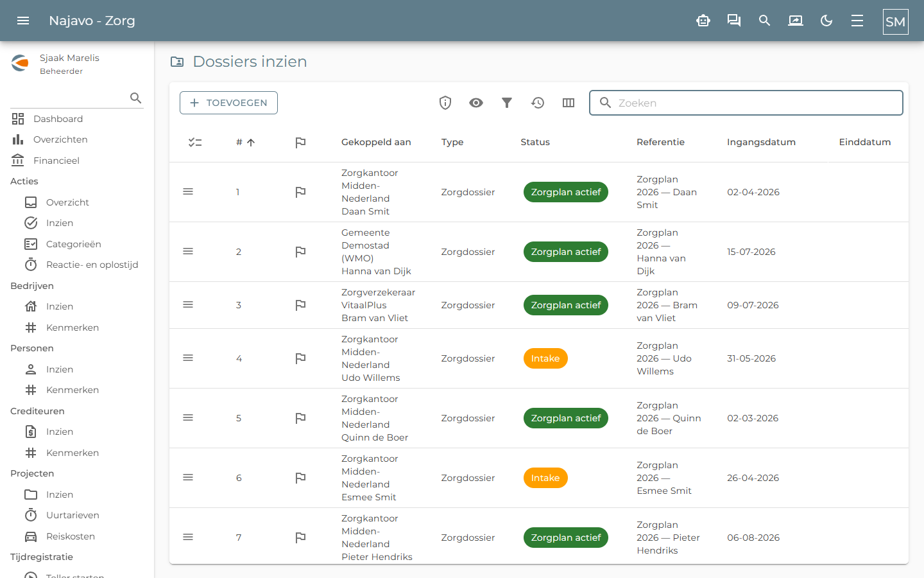Open the privacy shield icon in toolbar
The image size is (924, 578).
(x=445, y=103)
